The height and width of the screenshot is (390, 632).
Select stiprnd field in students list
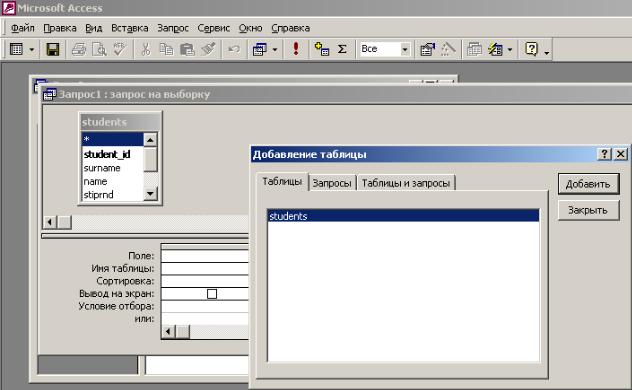(112, 195)
